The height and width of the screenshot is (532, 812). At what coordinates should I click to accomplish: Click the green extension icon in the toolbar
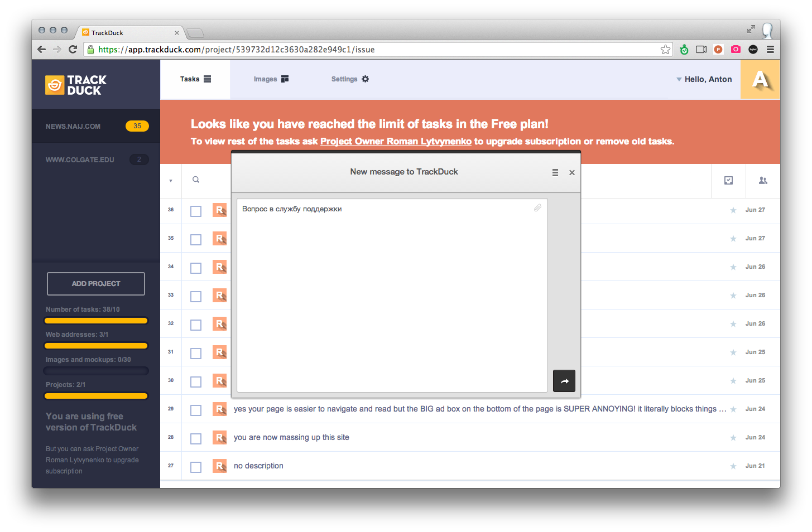[684, 50]
